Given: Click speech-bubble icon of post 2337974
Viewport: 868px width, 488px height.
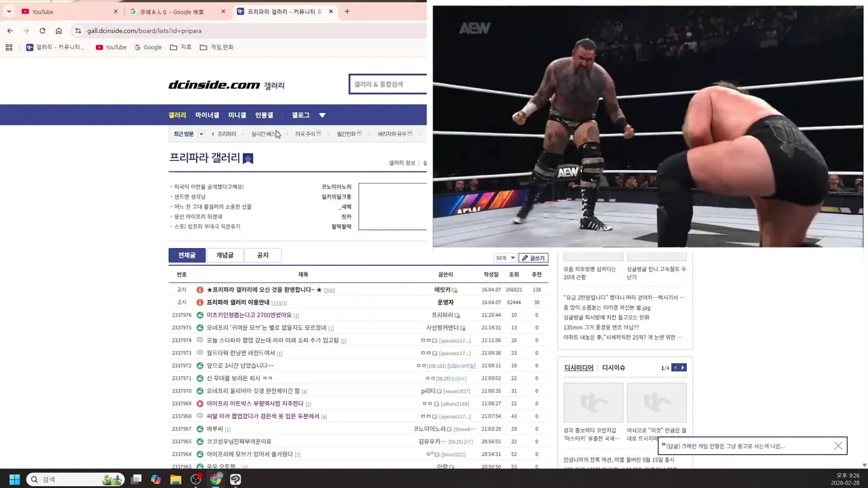Looking at the screenshot, I should pyautogui.click(x=200, y=340).
